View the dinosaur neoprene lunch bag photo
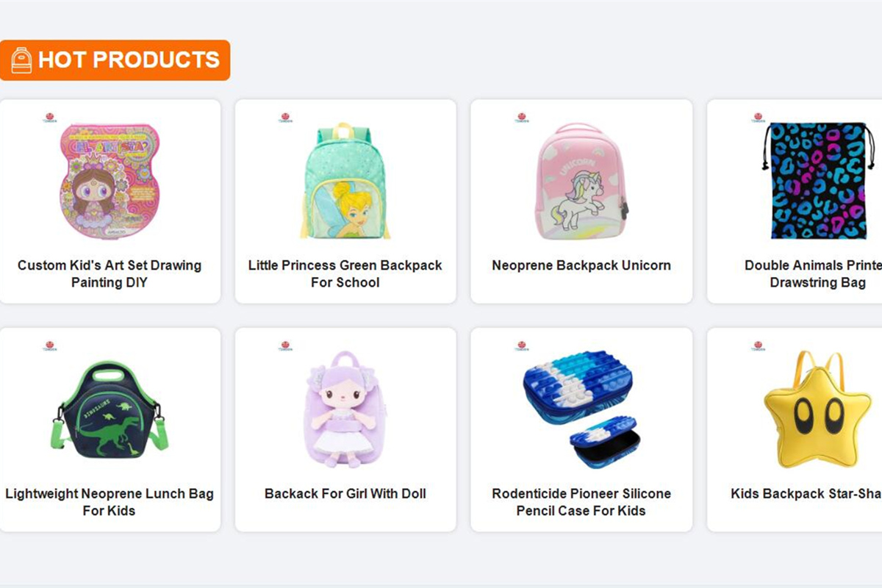Screen dimensions: 882x588 coord(110,409)
